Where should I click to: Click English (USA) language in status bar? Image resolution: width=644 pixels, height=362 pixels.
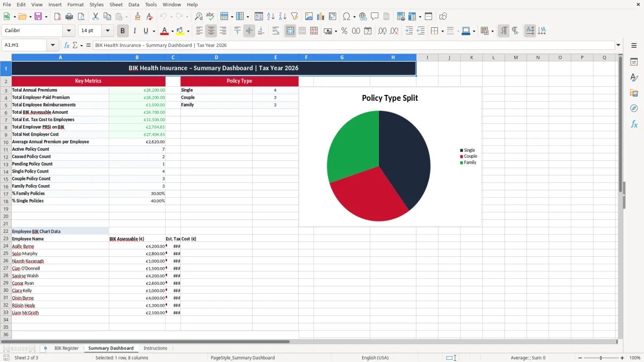(x=375, y=358)
